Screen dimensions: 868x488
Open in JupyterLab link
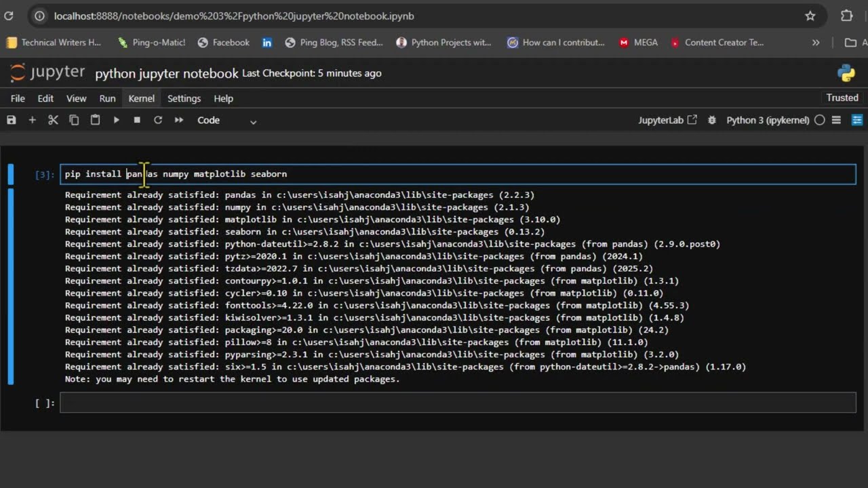(667, 120)
